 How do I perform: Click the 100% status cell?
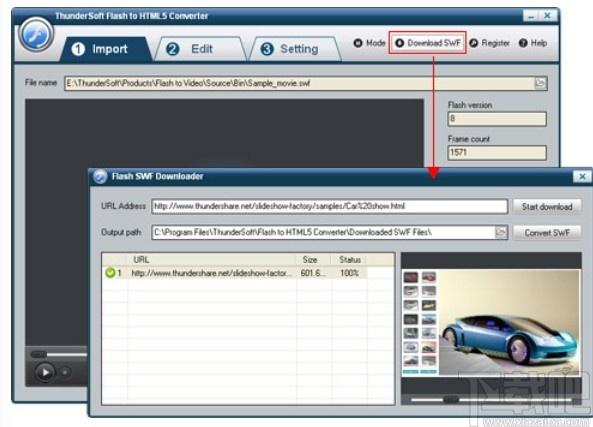pos(349,273)
